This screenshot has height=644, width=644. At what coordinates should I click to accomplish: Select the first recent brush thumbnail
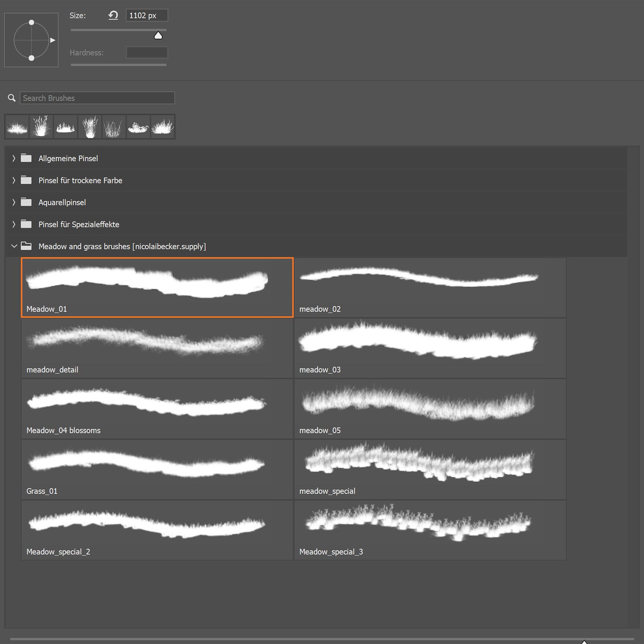click(x=17, y=127)
